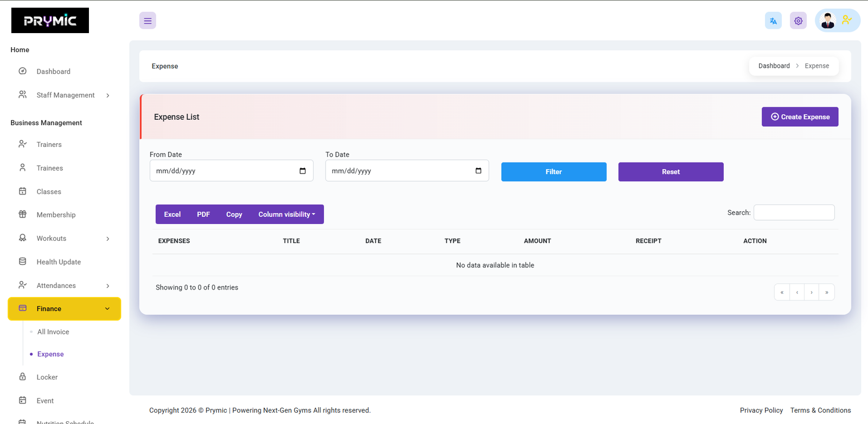Open the Privacy Policy footer link
The image size is (868, 424).
tap(761, 410)
